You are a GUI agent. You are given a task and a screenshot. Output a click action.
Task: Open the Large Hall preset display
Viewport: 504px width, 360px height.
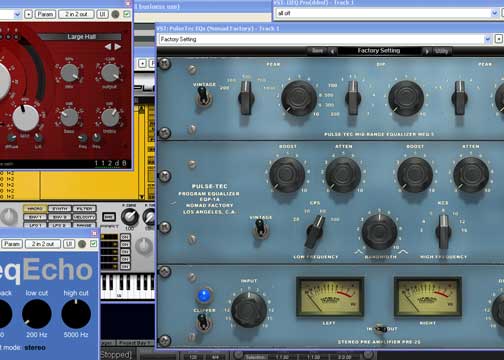tap(80, 37)
